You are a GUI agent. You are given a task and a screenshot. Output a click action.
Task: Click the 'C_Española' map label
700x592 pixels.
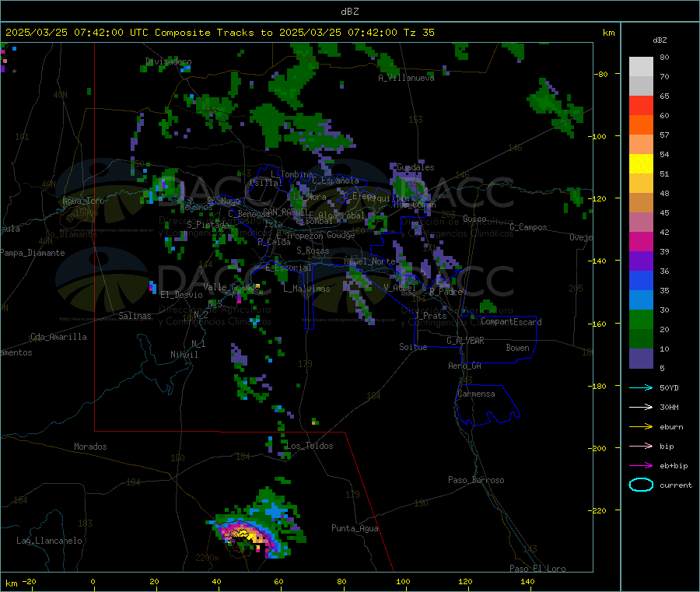click(x=335, y=180)
